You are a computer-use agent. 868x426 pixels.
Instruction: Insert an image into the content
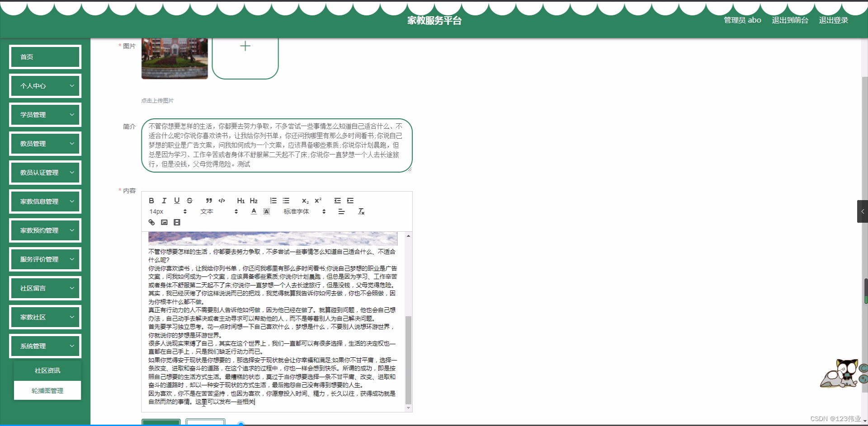164,222
